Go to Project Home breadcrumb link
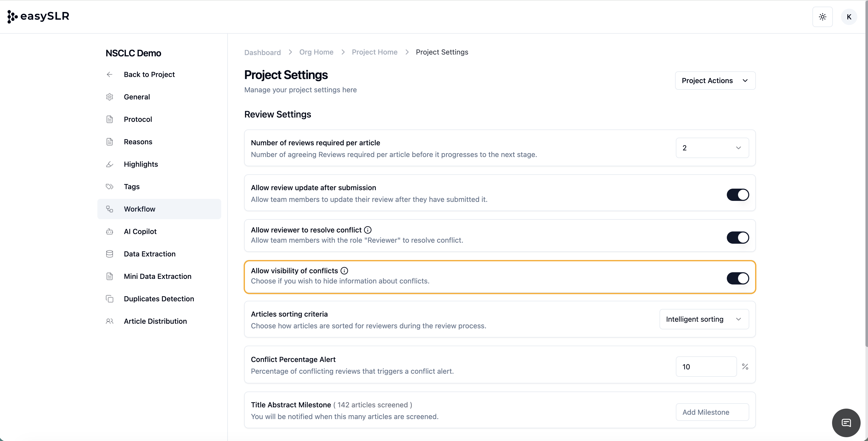868x441 pixels. click(374, 52)
